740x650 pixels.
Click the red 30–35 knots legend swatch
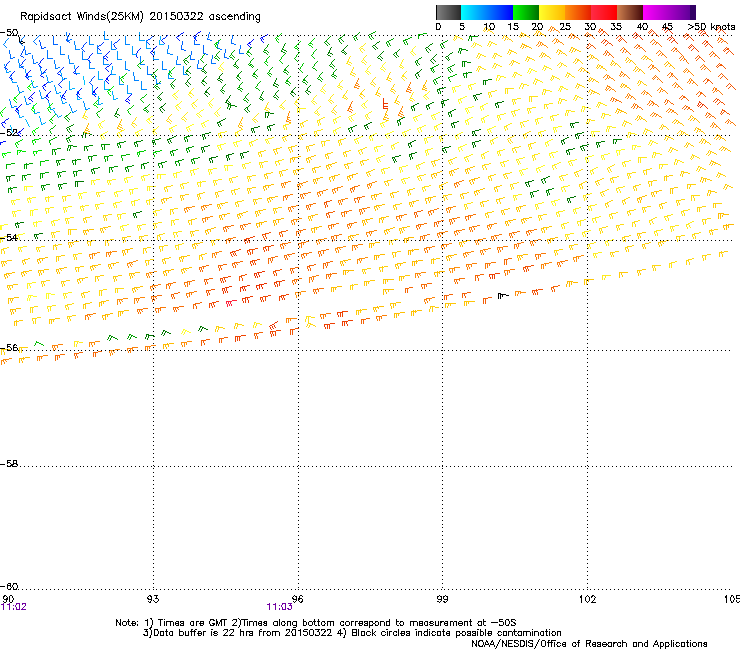[604, 12]
